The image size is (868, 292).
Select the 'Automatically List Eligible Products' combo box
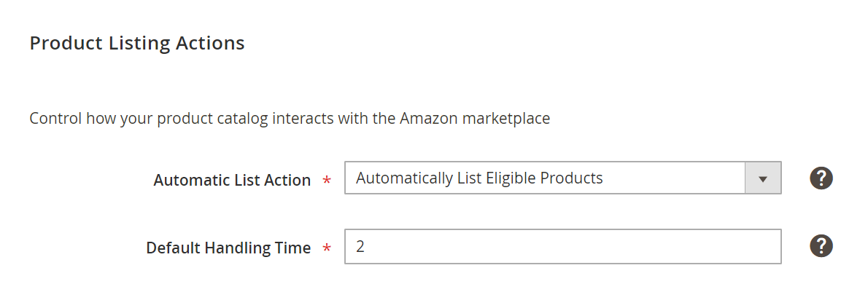563,178
